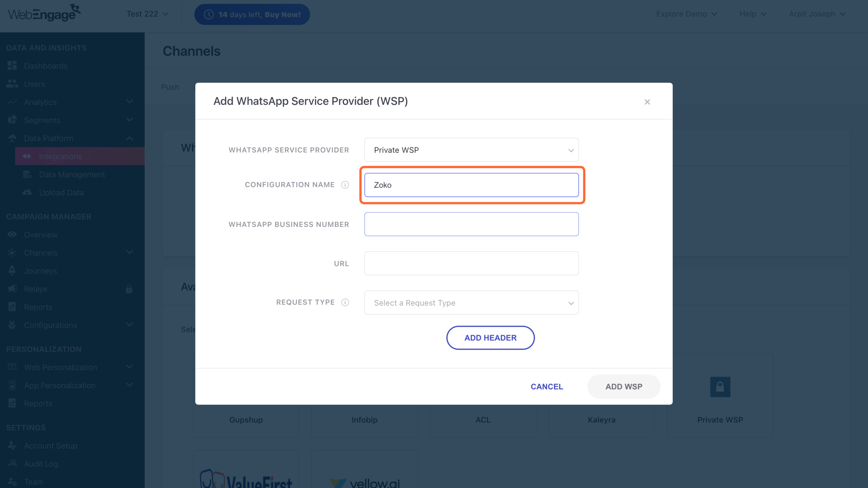Screen dimensions: 868x488
Task: Select the yellow.ai provider tile
Action: 364,469
